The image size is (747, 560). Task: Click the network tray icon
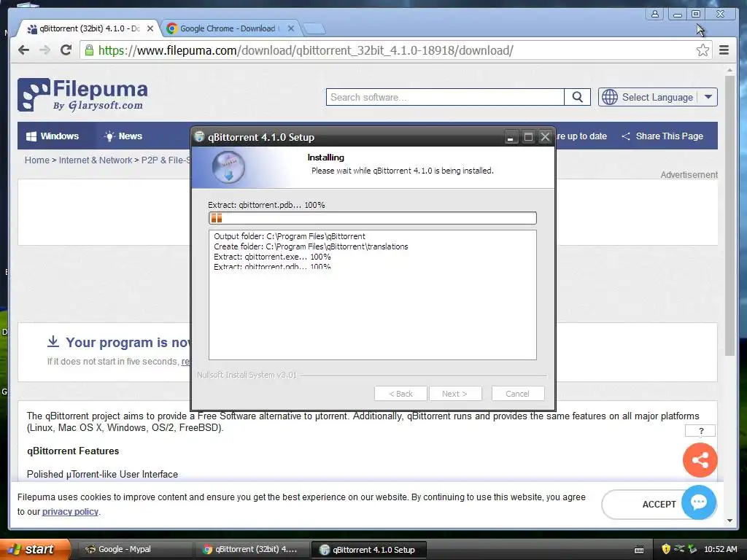coord(680,548)
